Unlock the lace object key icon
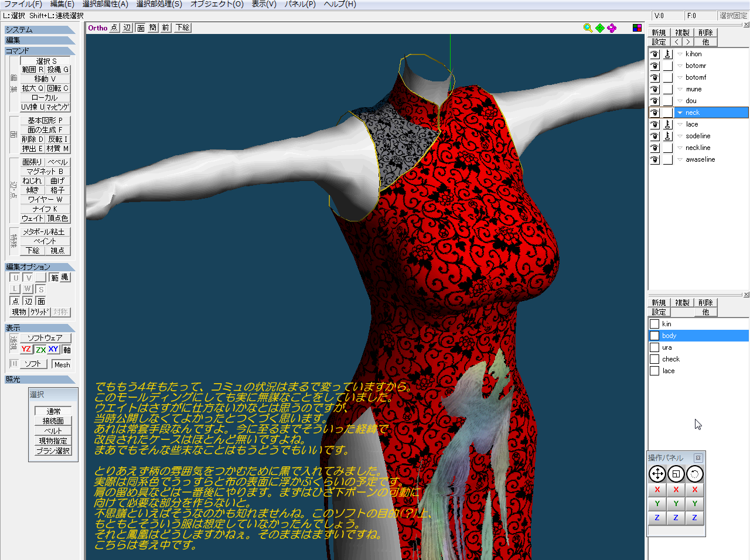Viewport: 750px width, 560px height. 667,124
